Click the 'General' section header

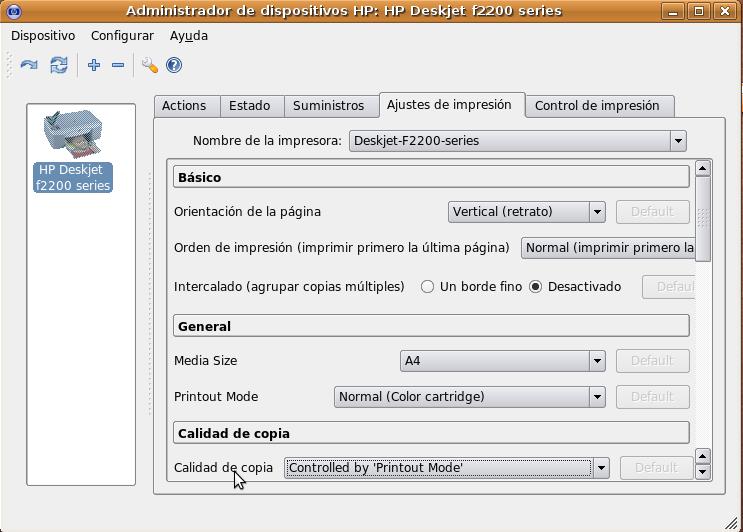pyautogui.click(x=431, y=326)
